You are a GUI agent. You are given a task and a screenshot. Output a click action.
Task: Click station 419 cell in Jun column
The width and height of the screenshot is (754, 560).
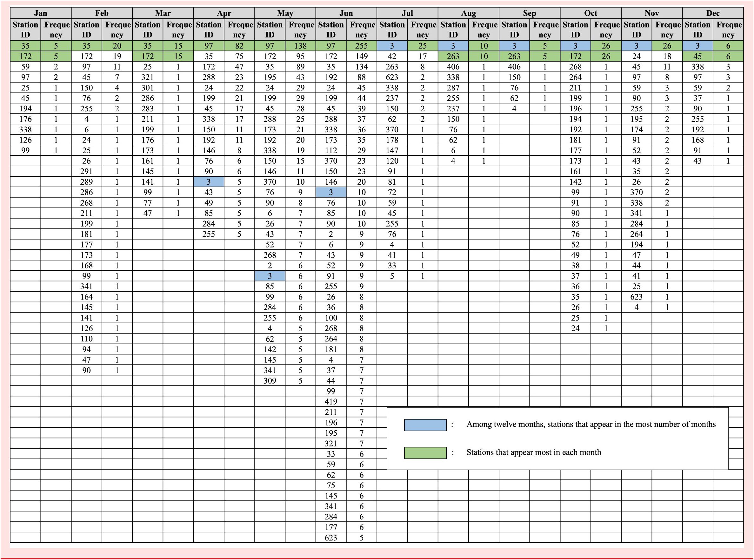pos(331,402)
